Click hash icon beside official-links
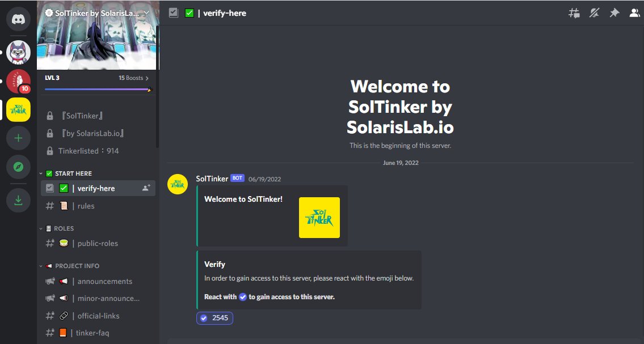 50,316
